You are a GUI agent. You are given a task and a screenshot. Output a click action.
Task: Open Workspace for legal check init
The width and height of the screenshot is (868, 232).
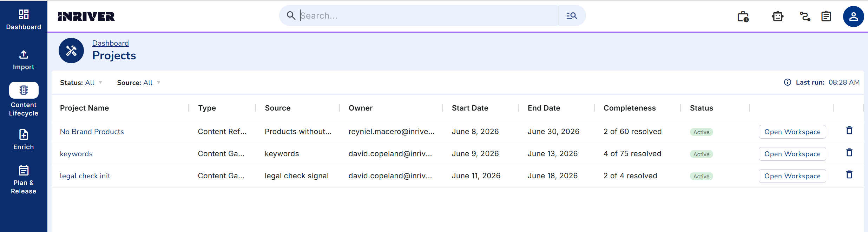pyautogui.click(x=792, y=176)
